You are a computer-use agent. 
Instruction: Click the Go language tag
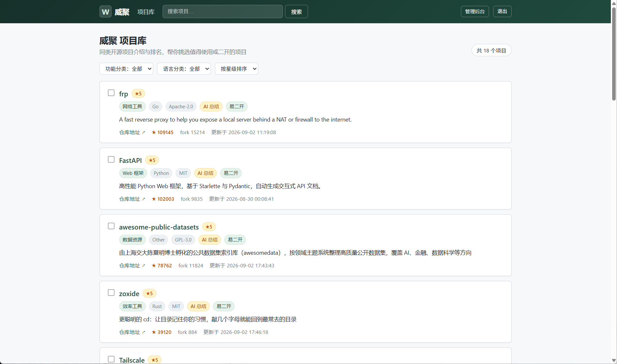[155, 107]
